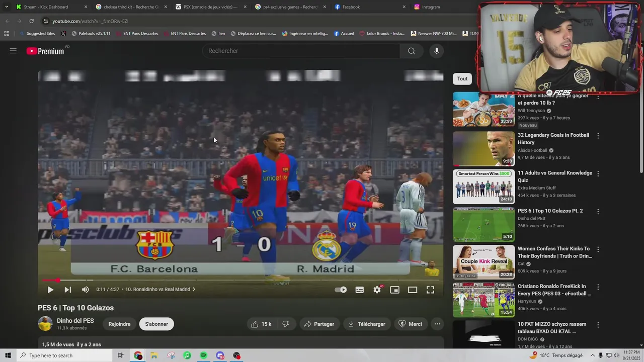Dislike the video
This screenshot has width=644, height=362.
(286, 324)
